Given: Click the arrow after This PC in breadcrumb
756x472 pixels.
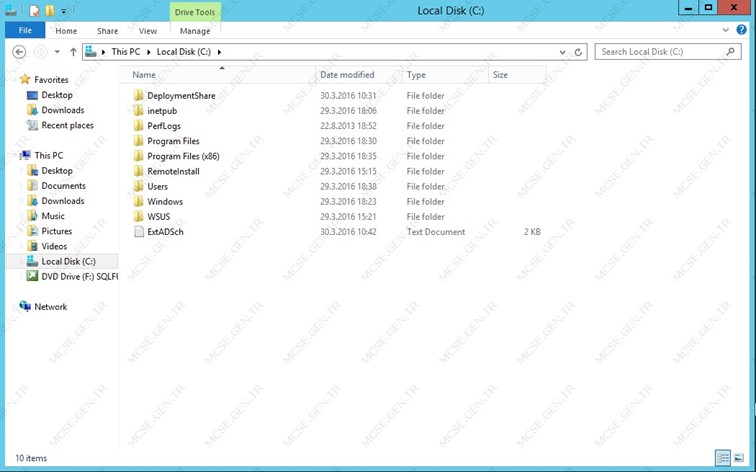Looking at the screenshot, I should coord(148,52).
